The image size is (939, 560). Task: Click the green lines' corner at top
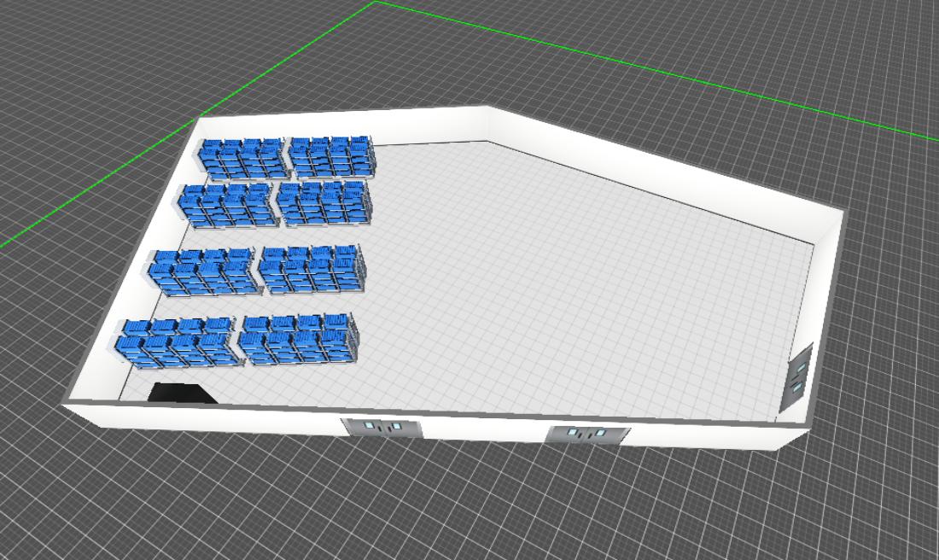click(x=375, y=3)
